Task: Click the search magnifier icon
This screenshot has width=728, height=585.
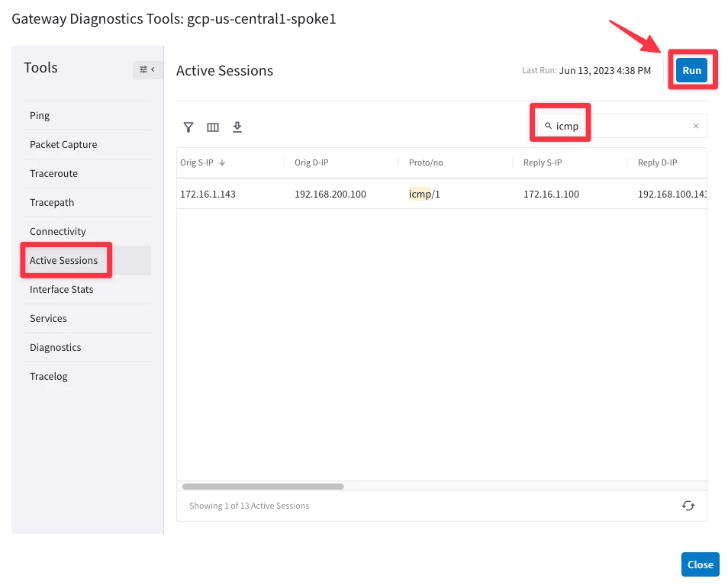Action: 548,126
